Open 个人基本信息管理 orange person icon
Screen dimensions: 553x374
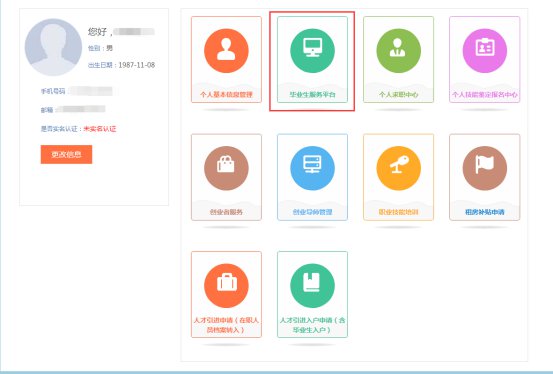pyautogui.click(x=226, y=51)
